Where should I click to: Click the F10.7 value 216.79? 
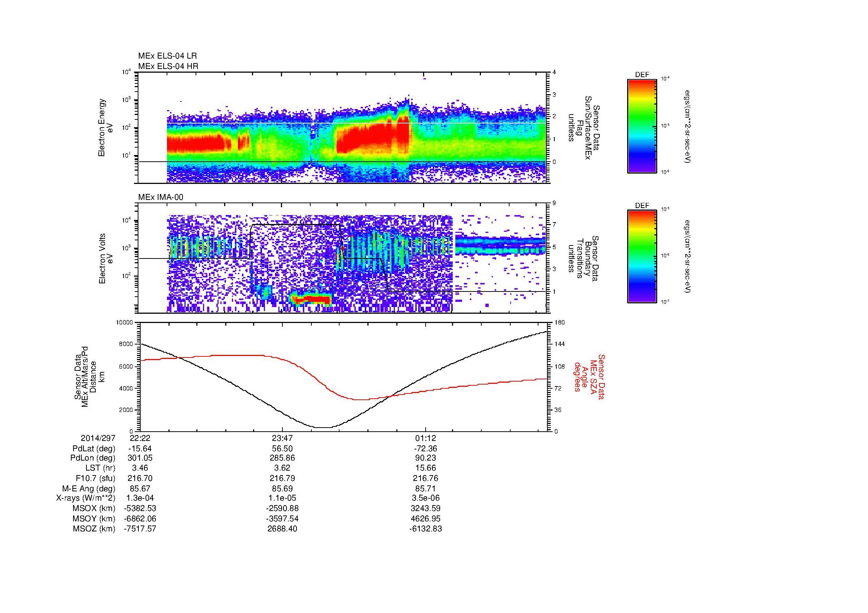pyautogui.click(x=282, y=478)
